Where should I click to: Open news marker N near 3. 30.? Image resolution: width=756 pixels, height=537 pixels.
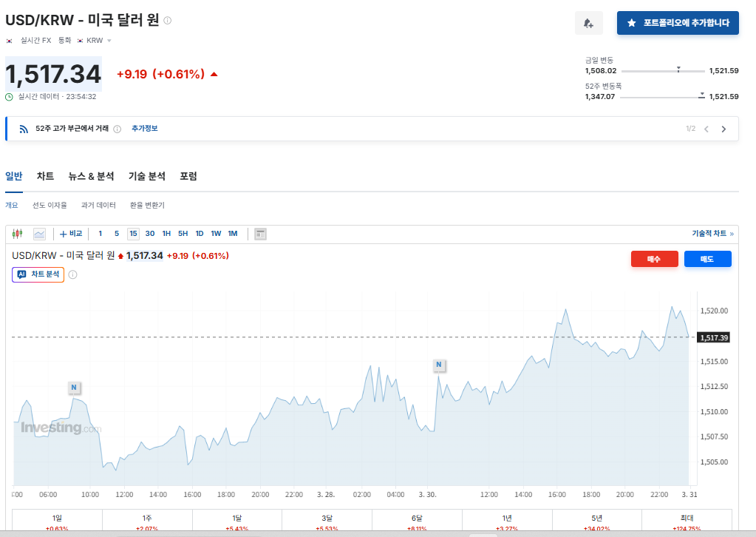click(439, 364)
